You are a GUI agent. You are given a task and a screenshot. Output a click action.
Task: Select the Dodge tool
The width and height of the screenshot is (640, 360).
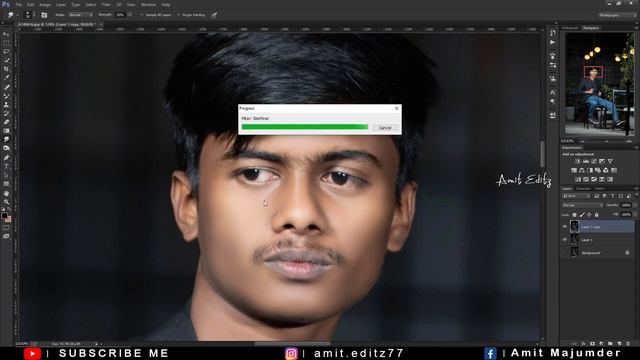click(x=6, y=148)
